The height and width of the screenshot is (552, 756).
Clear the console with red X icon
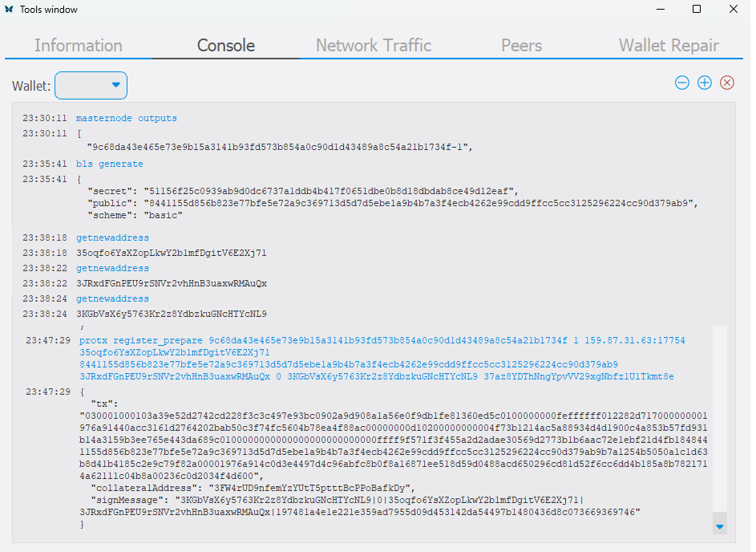pyautogui.click(x=727, y=83)
